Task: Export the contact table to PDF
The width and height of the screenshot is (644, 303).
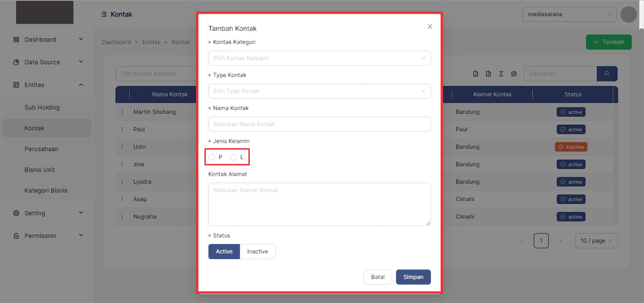Action: [x=476, y=73]
